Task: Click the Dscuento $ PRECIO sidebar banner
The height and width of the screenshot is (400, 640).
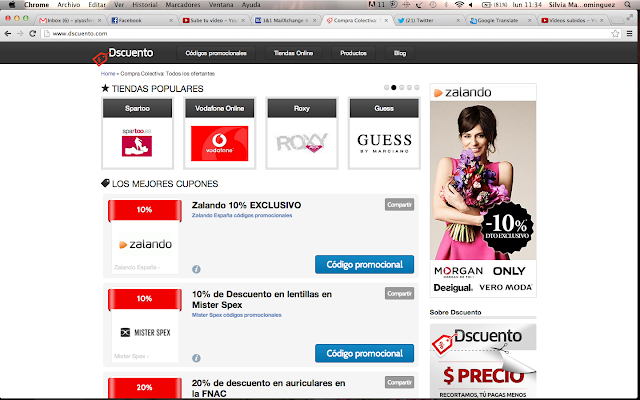Action: 483,362
